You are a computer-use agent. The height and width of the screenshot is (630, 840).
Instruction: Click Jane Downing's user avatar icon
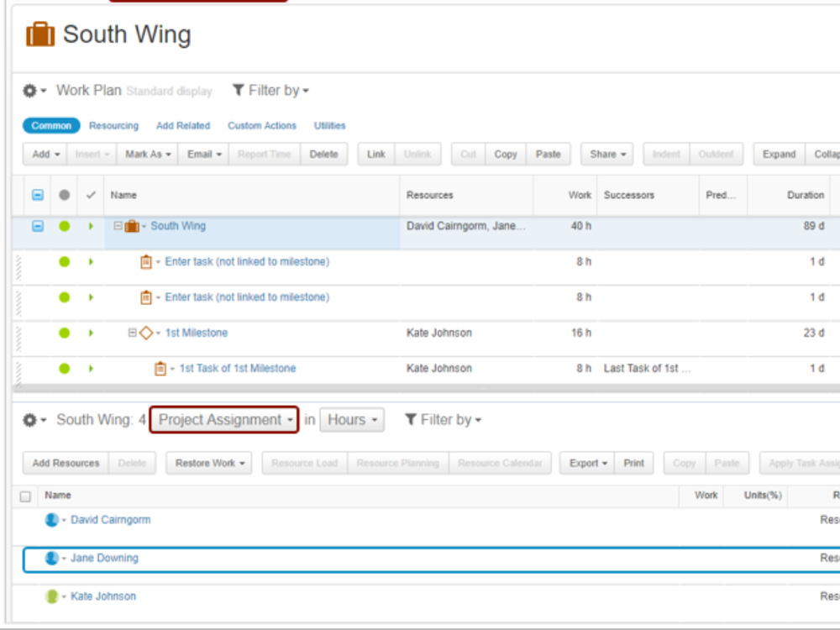click(51, 559)
